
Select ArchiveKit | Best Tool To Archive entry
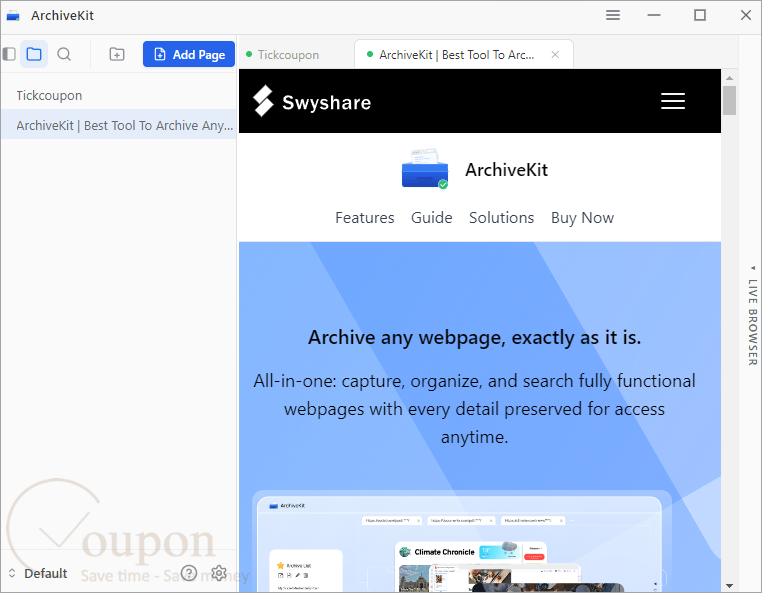tap(119, 125)
